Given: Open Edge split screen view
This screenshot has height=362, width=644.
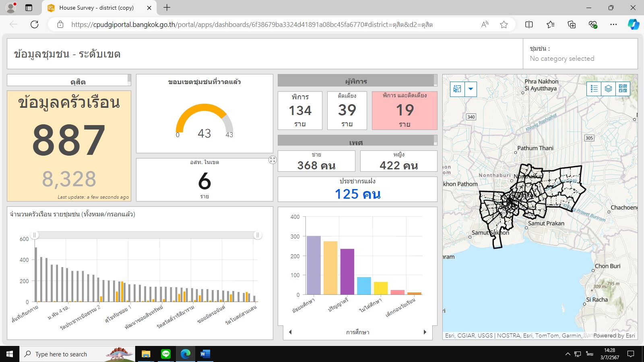Looking at the screenshot, I should click(x=529, y=25).
